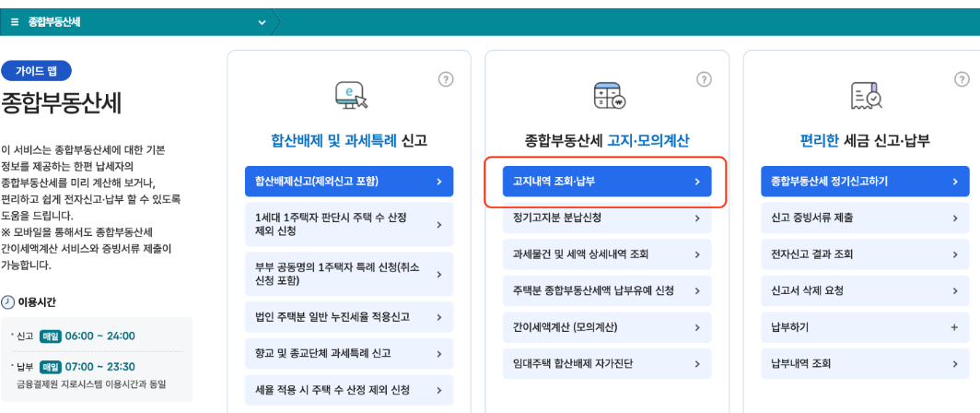Open the hamburger menu icon beside 종합부동산세
This screenshot has width=980, height=413.
point(15,22)
